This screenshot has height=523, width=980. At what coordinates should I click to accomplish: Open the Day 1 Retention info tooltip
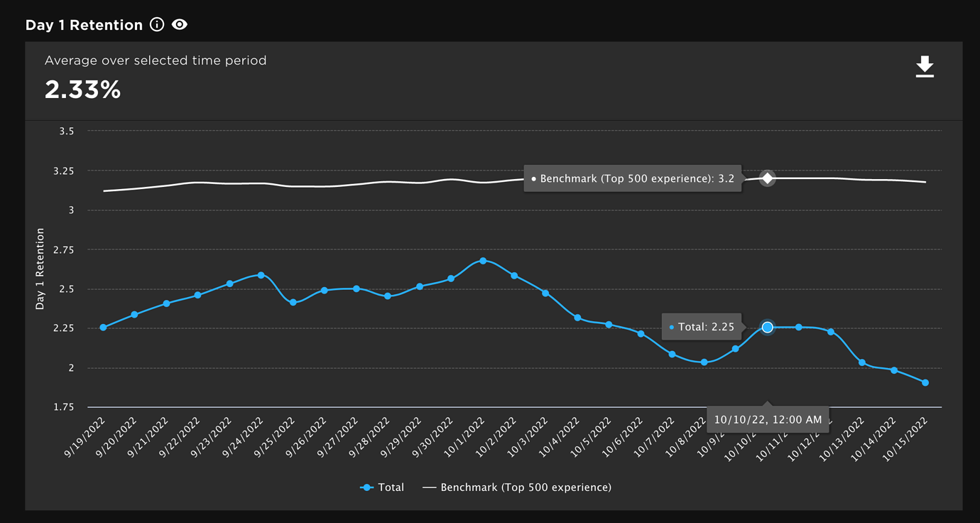coord(157,23)
